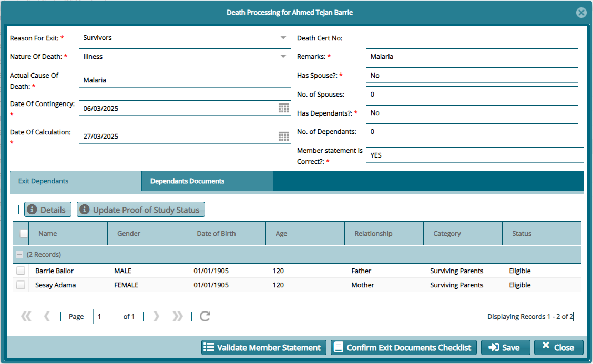
Task: Tick the checkbox for Sesay Adama
Action: tap(21, 285)
